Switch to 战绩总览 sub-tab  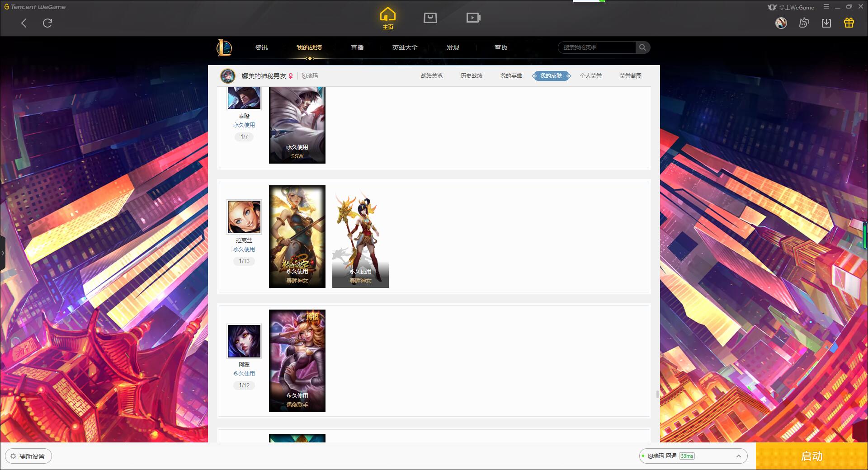[x=432, y=76]
